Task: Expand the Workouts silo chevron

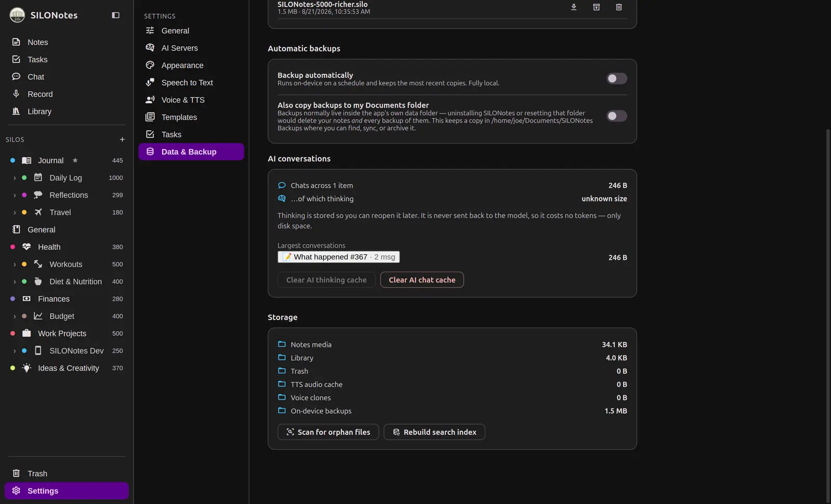Action: [15, 265]
